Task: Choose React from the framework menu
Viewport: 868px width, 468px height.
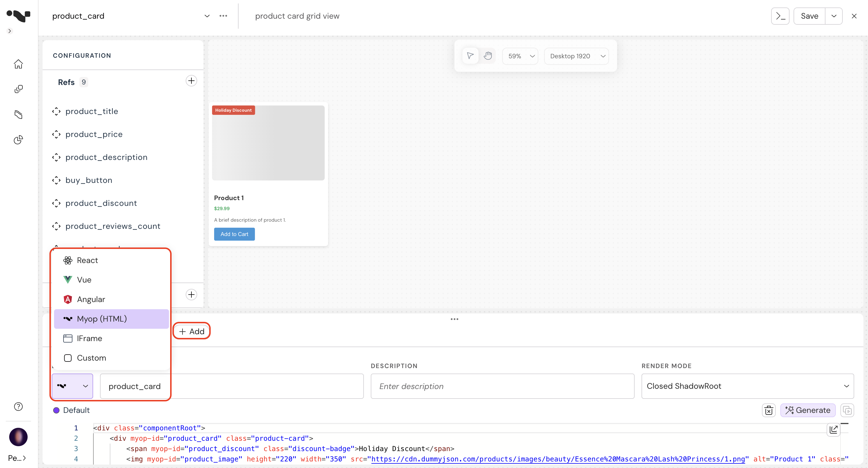Action: coord(111,260)
